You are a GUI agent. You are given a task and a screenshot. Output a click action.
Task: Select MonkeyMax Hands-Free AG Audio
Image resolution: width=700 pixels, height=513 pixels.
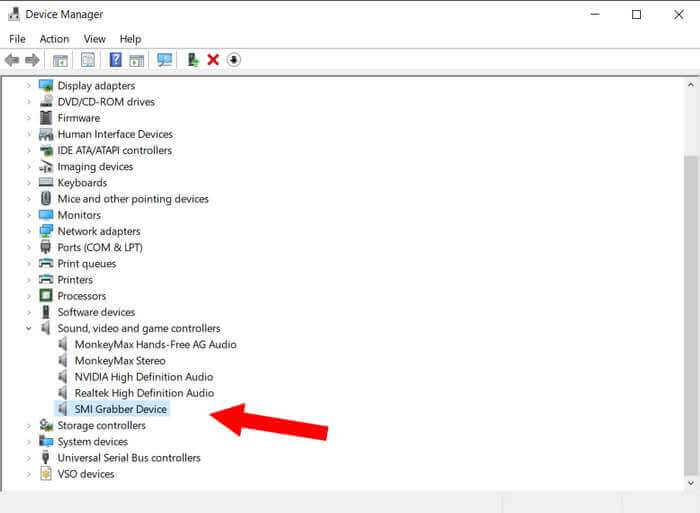tap(155, 344)
